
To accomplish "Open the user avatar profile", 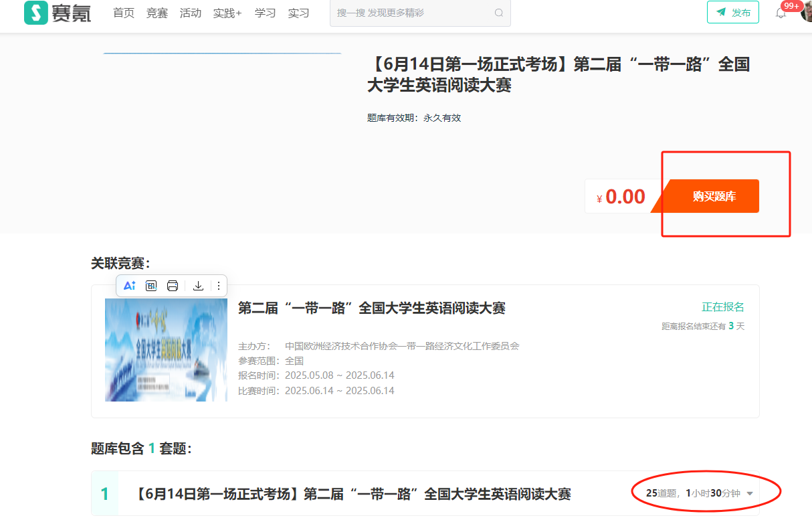I will point(806,12).
